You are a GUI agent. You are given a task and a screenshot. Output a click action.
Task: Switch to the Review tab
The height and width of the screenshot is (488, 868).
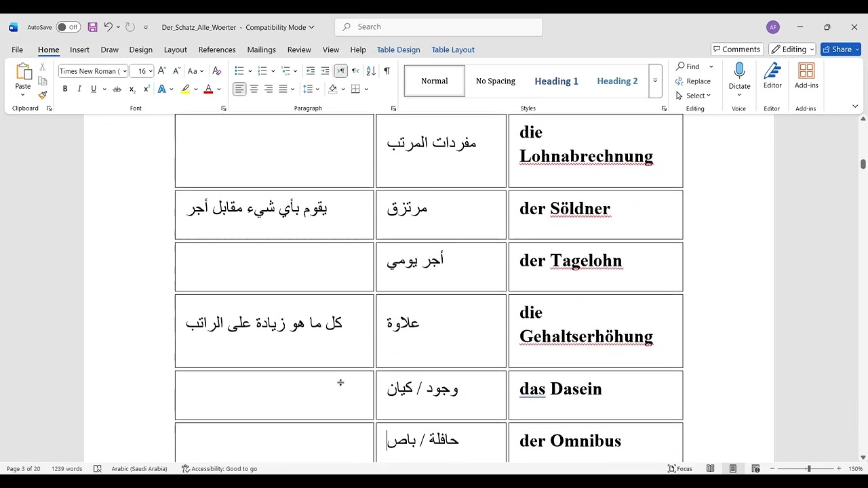click(299, 49)
